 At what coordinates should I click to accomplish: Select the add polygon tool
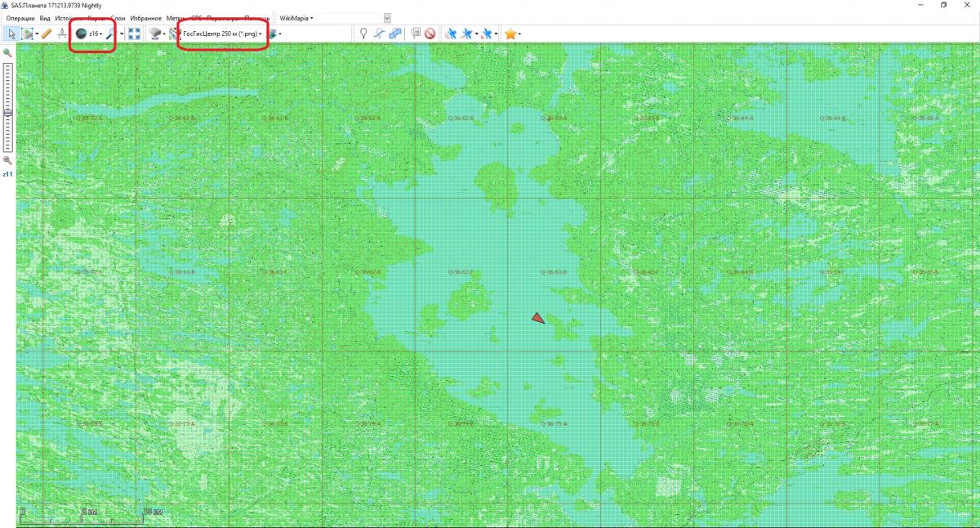click(x=394, y=34)
